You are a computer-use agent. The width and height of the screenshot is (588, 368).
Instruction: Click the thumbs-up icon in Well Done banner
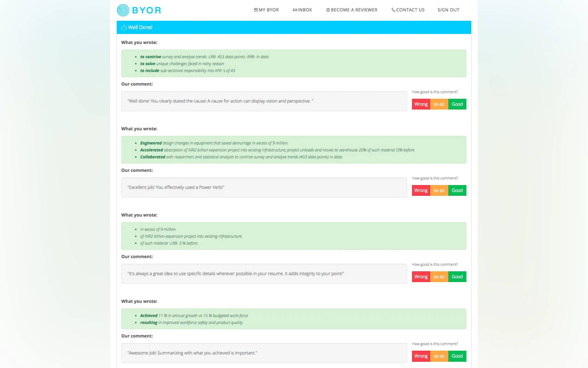point(124,28)
